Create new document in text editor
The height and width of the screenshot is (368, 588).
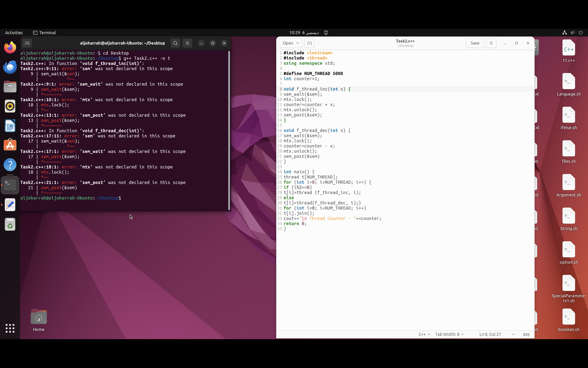point(309,43)
